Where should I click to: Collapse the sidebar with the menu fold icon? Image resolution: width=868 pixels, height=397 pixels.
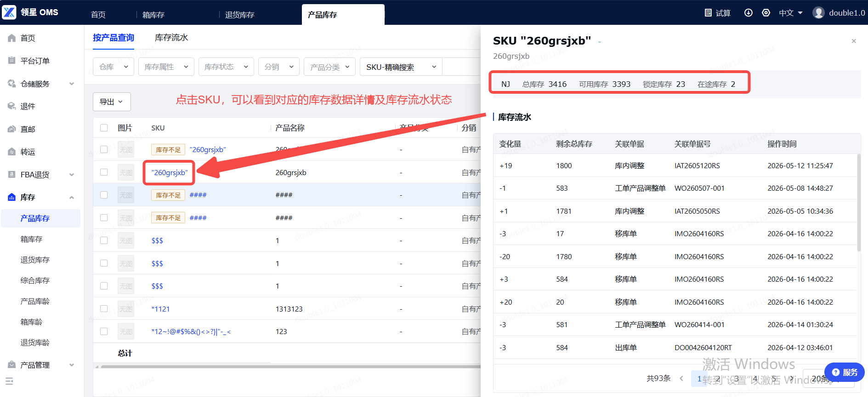(9, 381)
